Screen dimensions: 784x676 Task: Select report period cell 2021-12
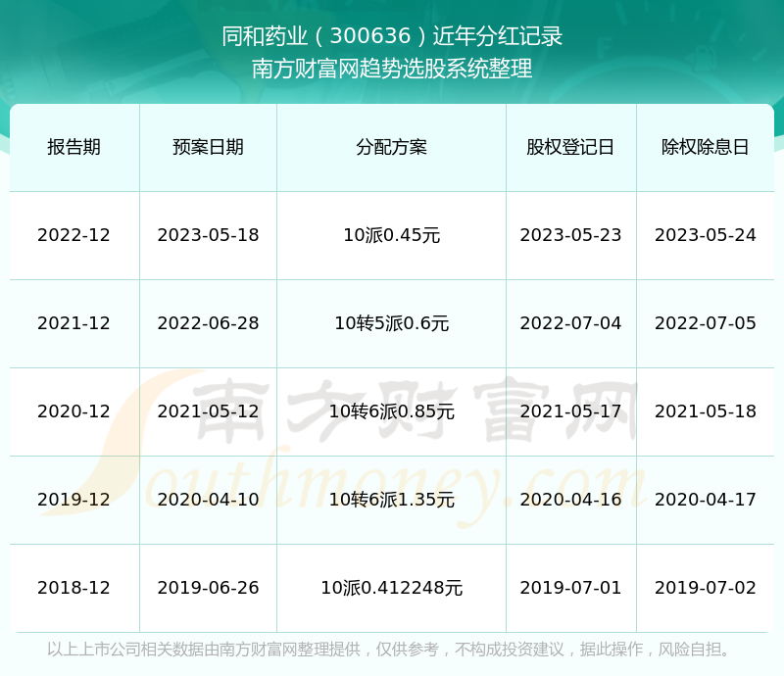(x=74, y=323)
